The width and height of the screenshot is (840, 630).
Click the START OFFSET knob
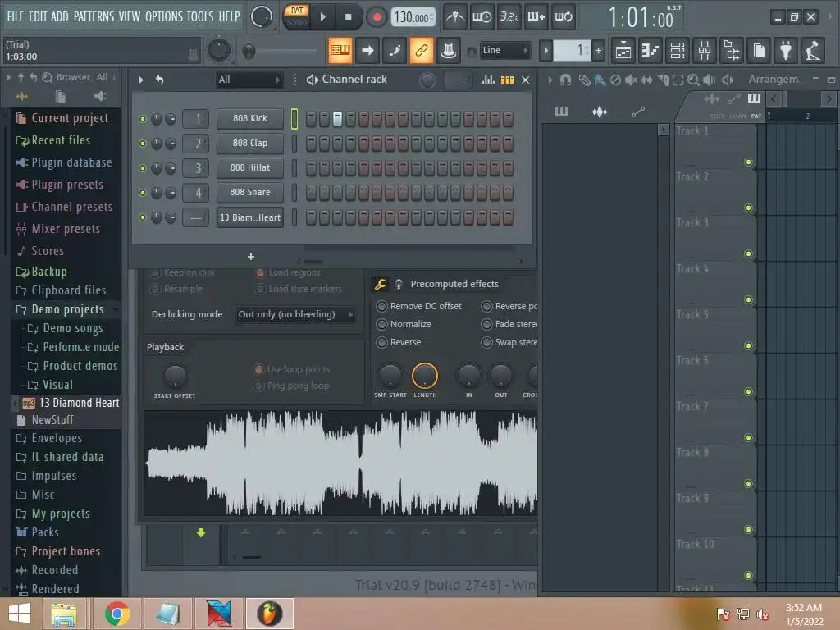175,377
